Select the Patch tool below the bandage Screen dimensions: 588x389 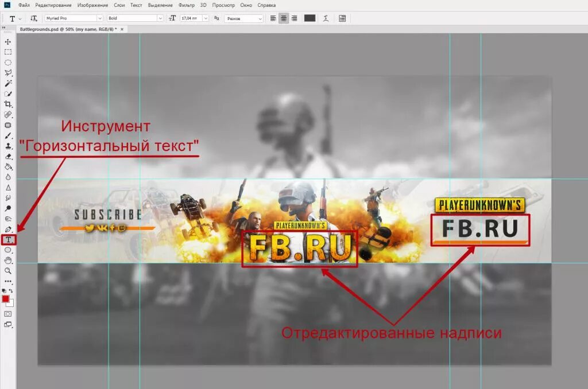click(x=8, y=125)
